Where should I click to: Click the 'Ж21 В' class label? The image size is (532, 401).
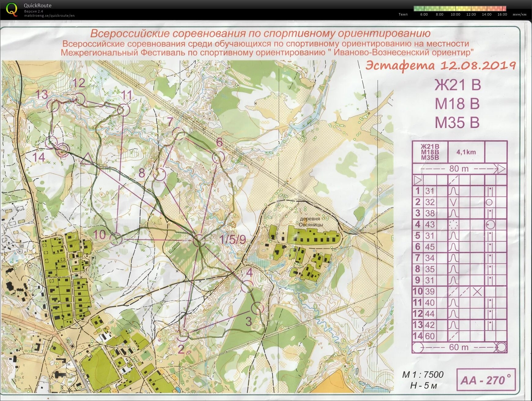click(x=458, y=85)
